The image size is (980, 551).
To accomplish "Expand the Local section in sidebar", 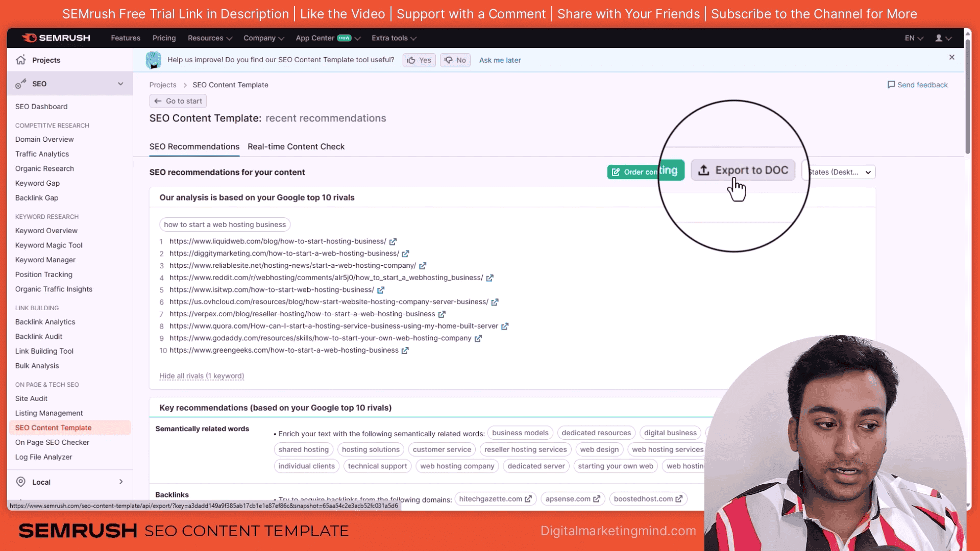I will coord(120,482).
